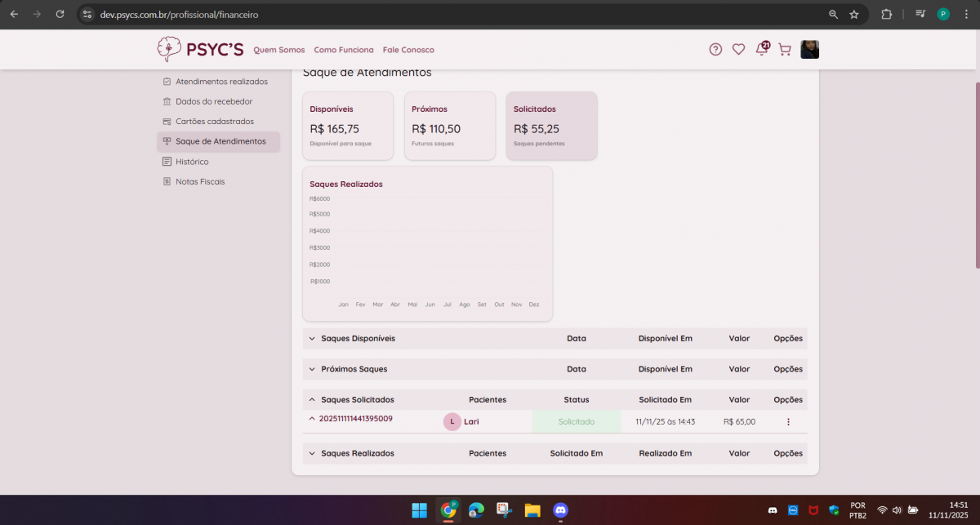The width and height of the screenshot is (980, 525).
Task: Click the Fale Conosco link
Action: coord(408,50)
